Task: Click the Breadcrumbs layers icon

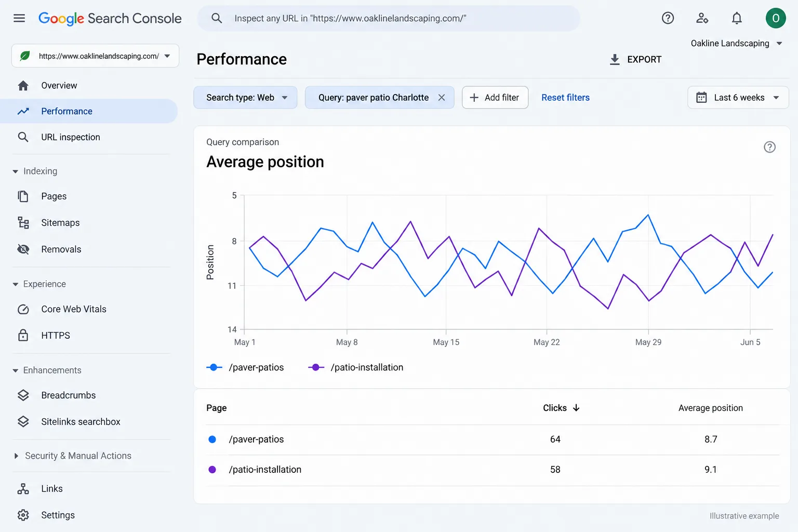Action: pyautogui.click(x=23, y=395)
